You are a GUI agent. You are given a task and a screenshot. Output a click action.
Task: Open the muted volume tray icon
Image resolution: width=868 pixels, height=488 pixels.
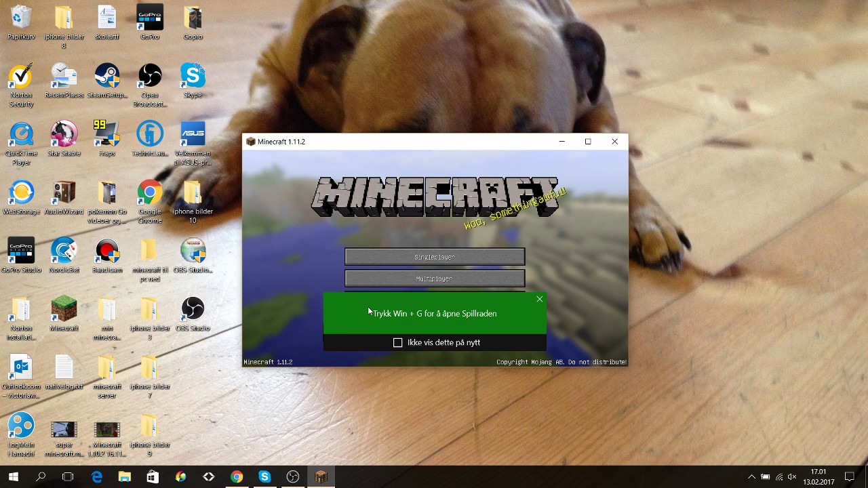(792, 477)
